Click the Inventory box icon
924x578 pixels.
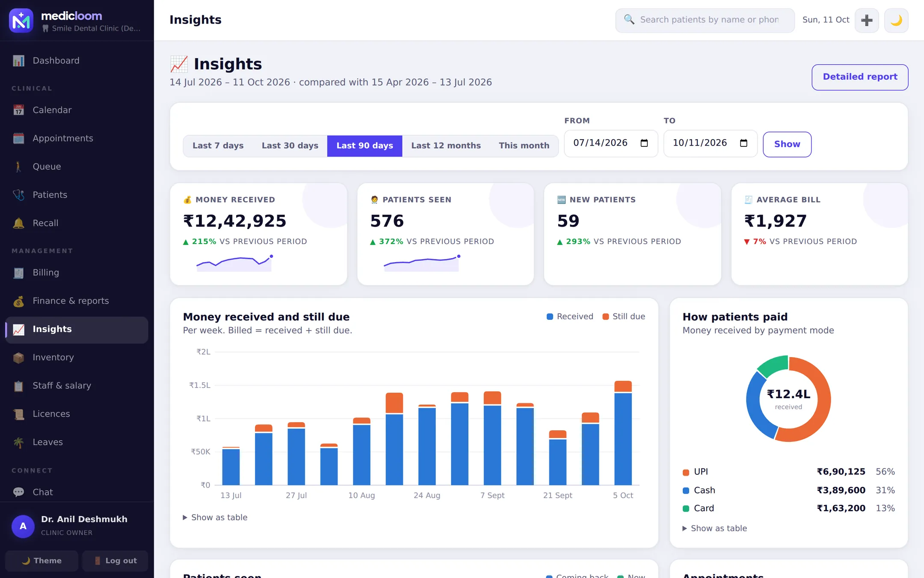tap(18, 358)
